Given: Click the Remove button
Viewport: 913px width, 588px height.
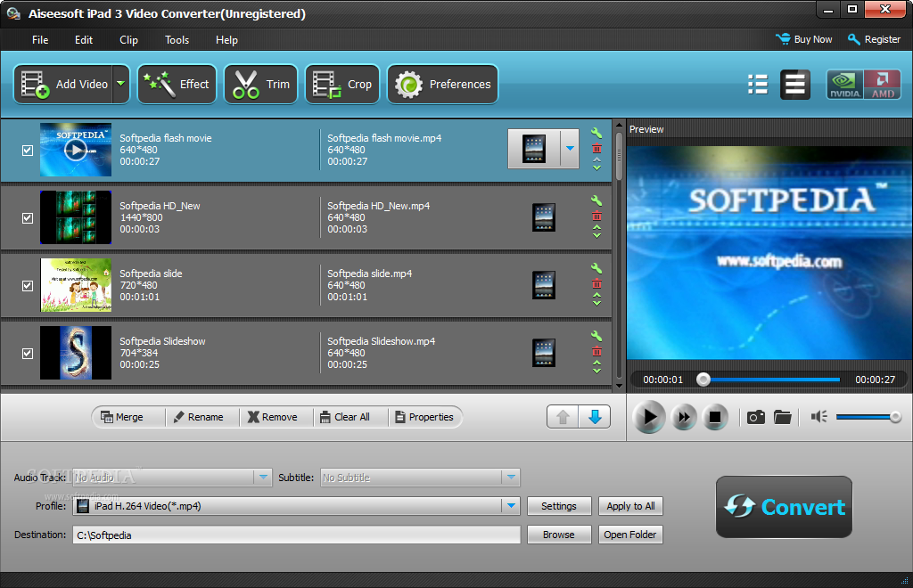Looking at the screenshot, I should (273, 417).
